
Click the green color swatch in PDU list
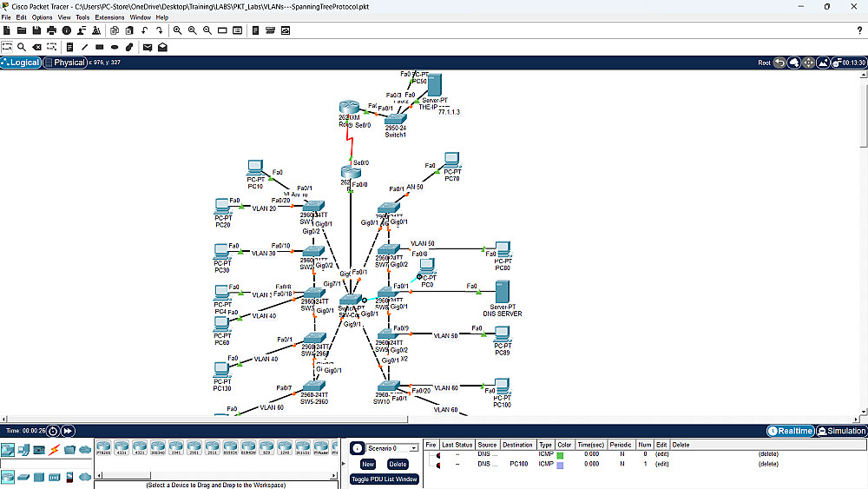(560, 455)
